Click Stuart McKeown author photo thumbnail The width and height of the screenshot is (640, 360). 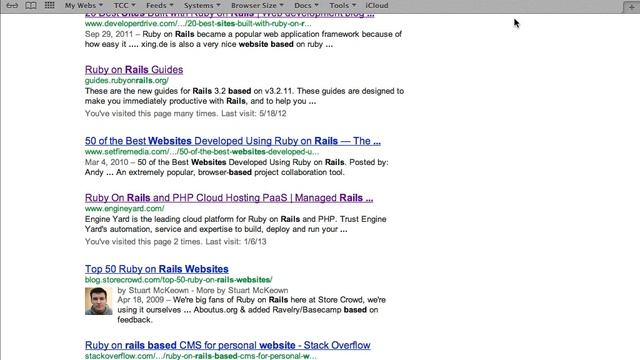coord(98,301)
